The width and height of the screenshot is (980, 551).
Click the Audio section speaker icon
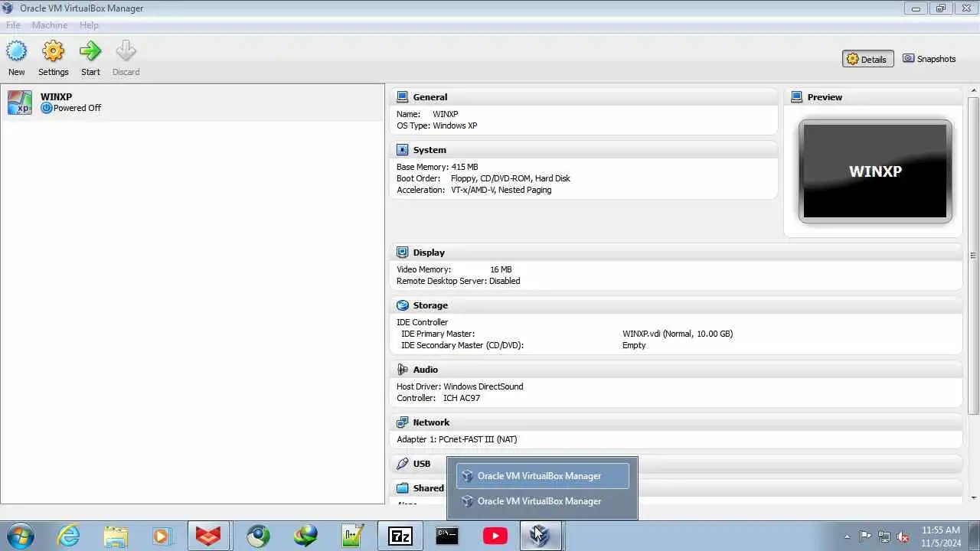[402, 370]
